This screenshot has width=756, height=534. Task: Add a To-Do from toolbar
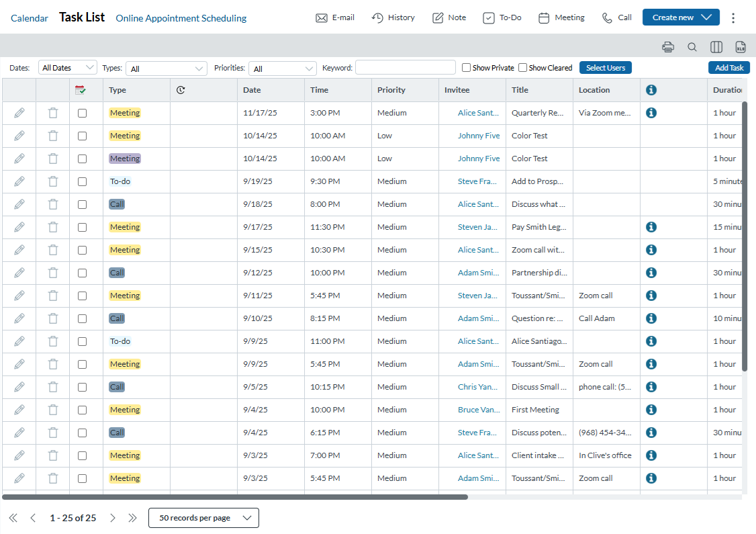coord(502,18)
